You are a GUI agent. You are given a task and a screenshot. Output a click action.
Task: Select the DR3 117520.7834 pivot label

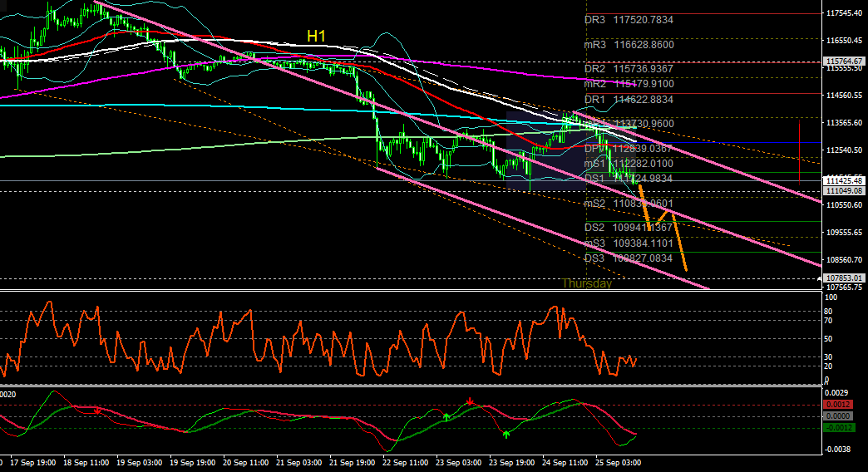point(629,20)
